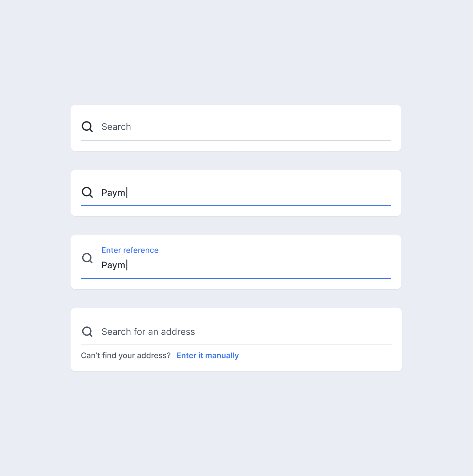Place the caret after "Paym" in the unlabeled field
473x476 pixels.
click(x=128, y=193)
